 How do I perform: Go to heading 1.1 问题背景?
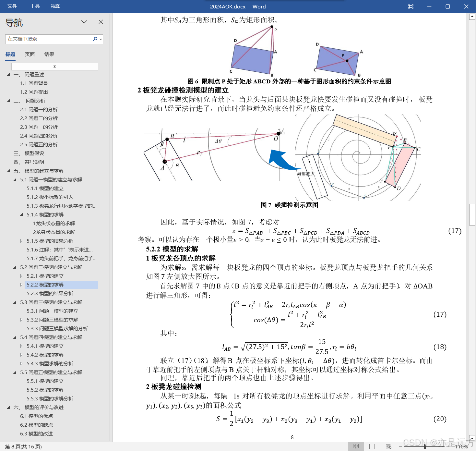pos(34,83)
